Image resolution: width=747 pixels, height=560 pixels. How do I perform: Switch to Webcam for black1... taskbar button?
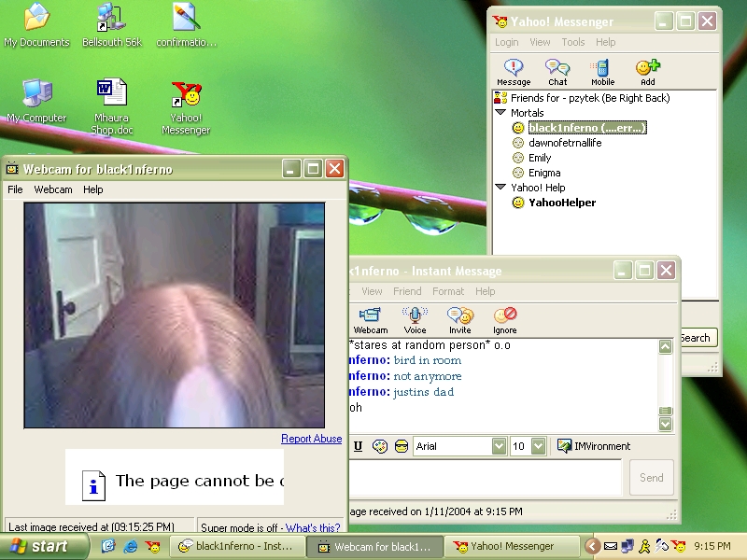pos(374,546)
